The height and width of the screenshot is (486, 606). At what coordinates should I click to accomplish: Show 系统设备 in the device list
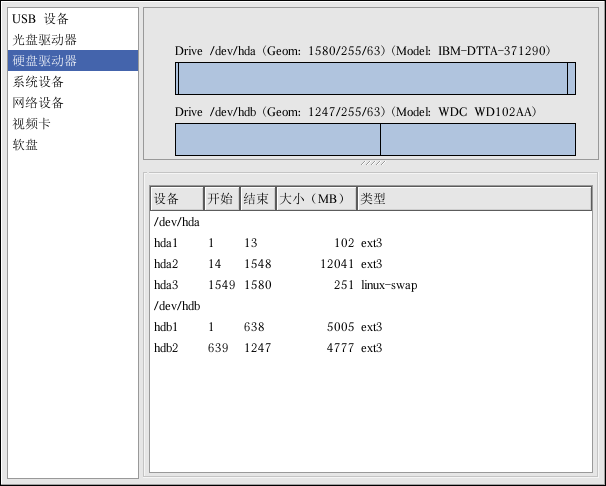click(x=39, y=82)
